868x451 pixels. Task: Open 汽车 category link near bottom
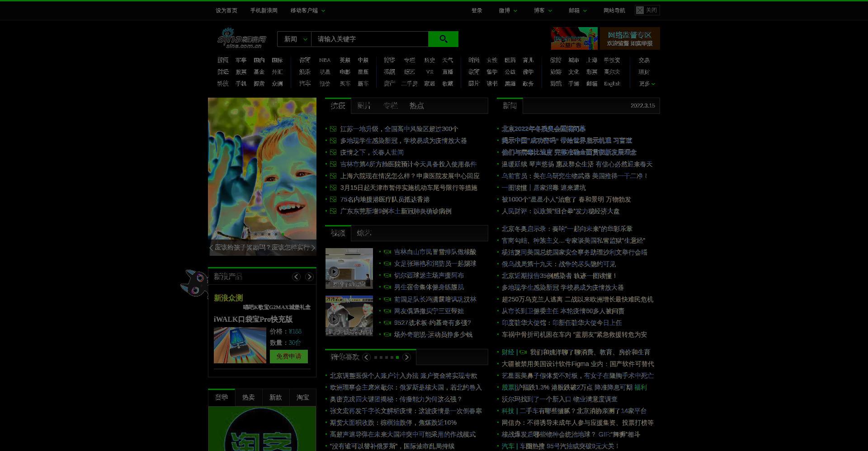point(508,446)
